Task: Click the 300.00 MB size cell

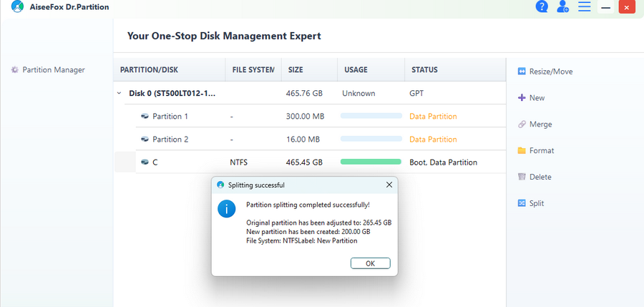Action: (x=305, y=117)
